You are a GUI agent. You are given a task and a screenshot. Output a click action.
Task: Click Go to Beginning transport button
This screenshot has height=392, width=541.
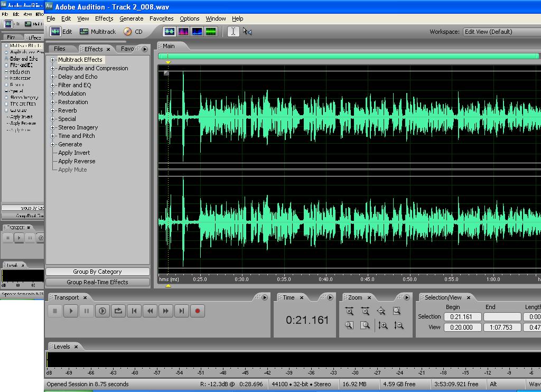134,311
